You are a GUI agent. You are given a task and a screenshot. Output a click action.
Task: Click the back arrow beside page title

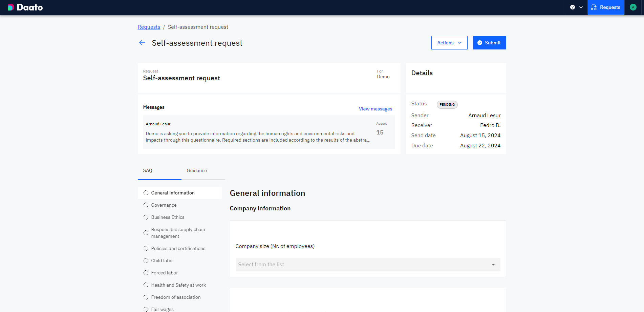142,43
